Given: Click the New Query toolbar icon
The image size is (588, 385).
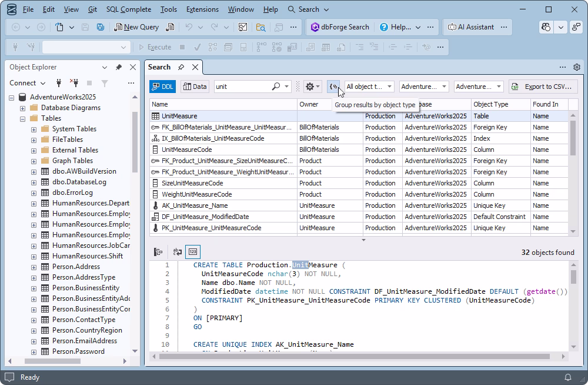Looking at the screenshot, I should 119,27.
